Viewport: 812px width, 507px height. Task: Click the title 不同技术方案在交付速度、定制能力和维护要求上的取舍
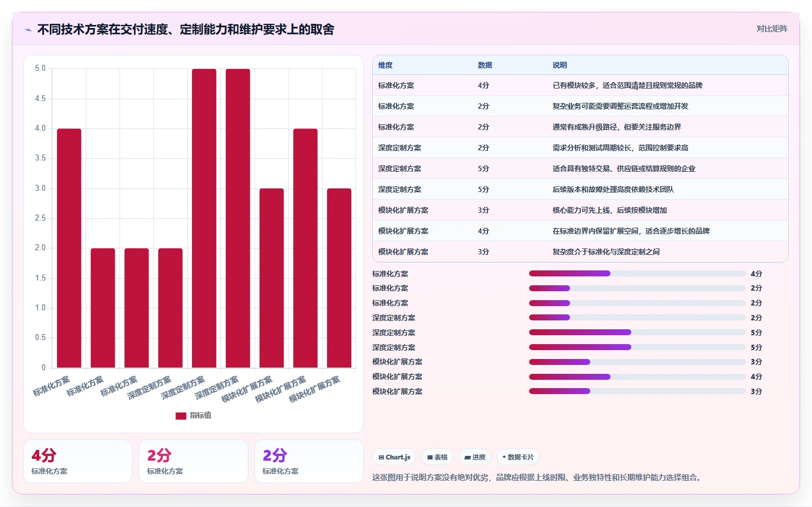185,29
